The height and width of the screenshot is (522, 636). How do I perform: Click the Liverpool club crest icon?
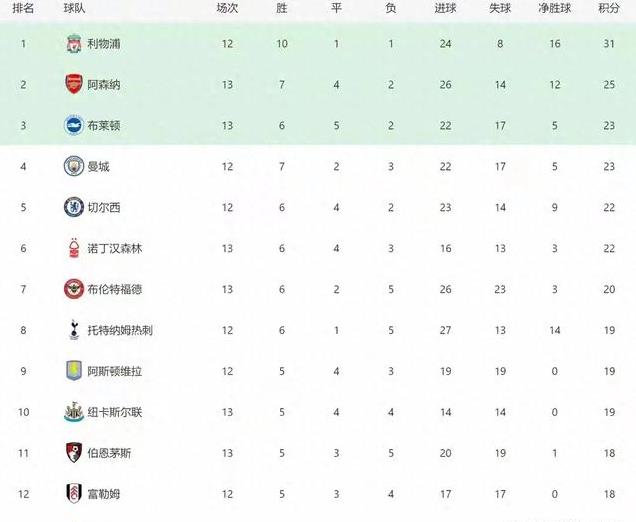click(73, 44)
